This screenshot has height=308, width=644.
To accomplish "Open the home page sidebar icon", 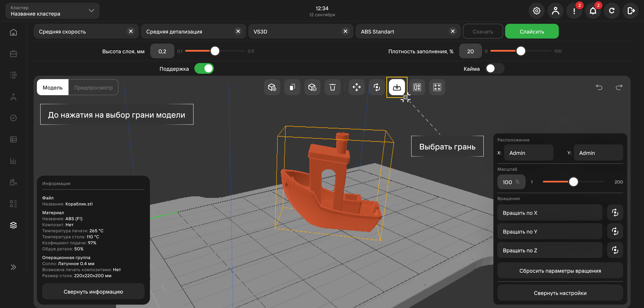I will pos(13,32).
